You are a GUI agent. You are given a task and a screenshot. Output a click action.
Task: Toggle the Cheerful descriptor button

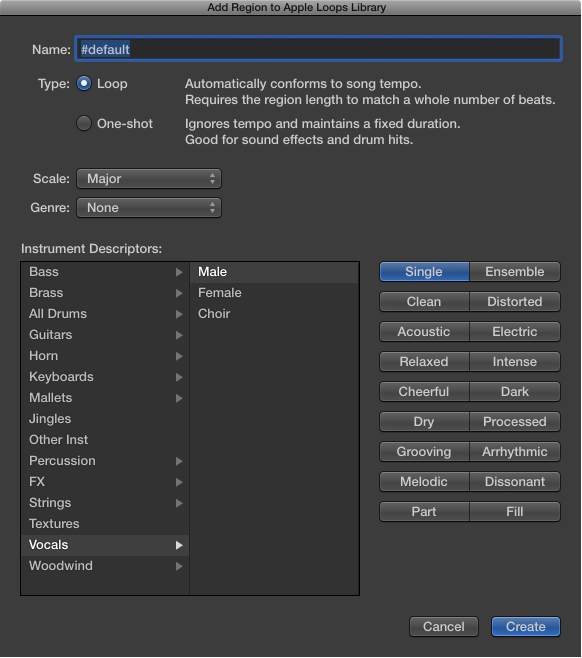point(424,392)
